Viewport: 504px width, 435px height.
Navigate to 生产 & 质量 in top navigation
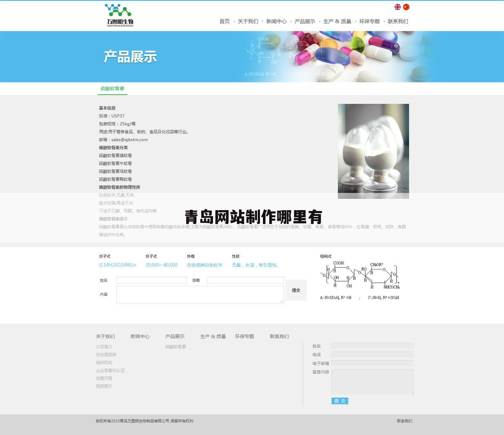click(338, 21)
